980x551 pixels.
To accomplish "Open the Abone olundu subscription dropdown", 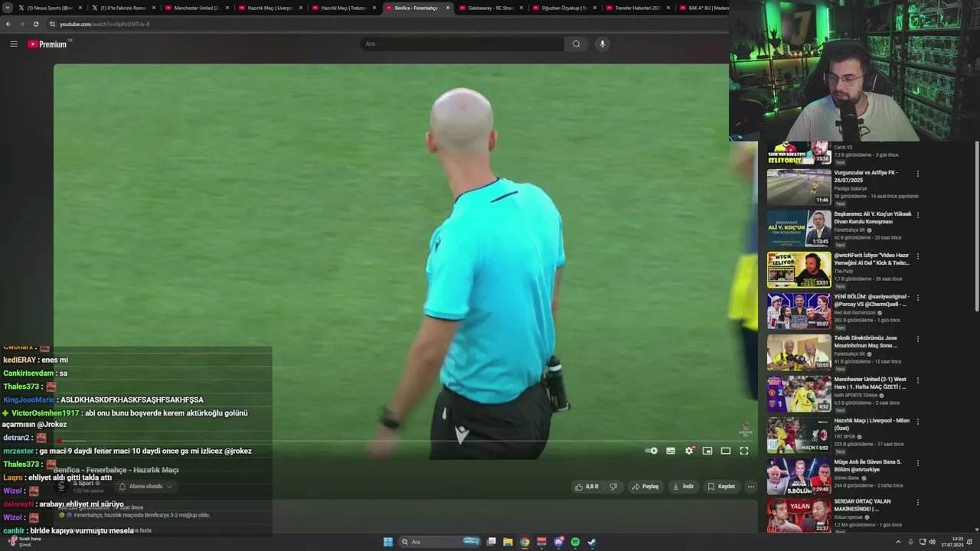I will (145, 486).
